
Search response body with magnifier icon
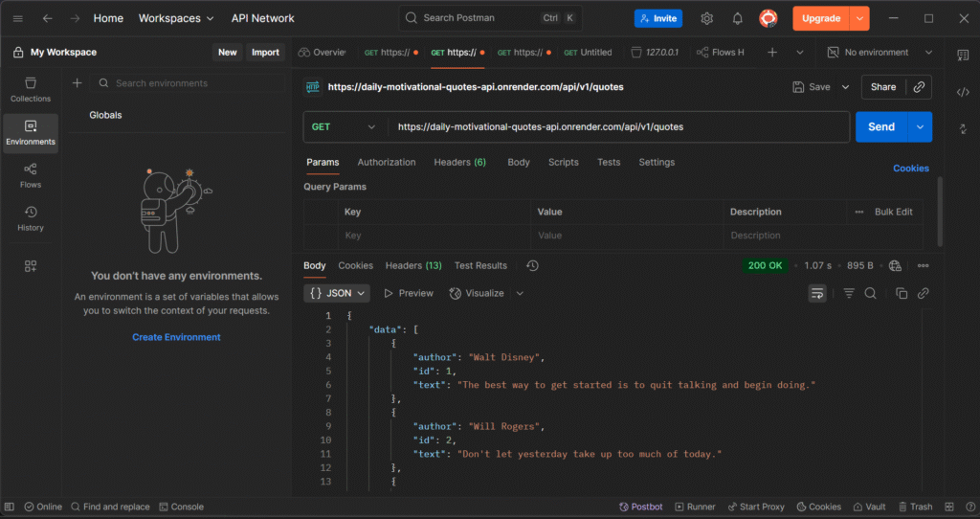870,293
